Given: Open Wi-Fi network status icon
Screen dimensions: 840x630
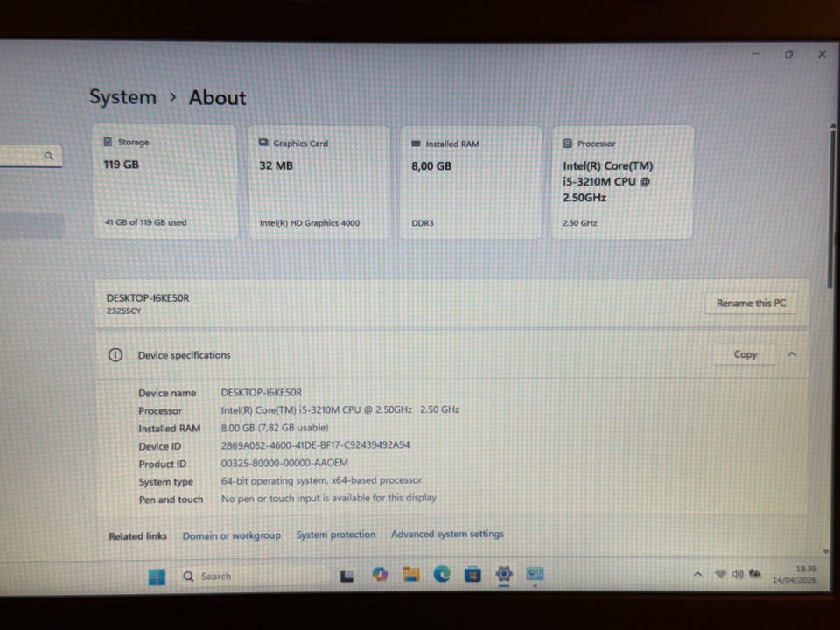Looking at the screenshot, I should [720, 574].
